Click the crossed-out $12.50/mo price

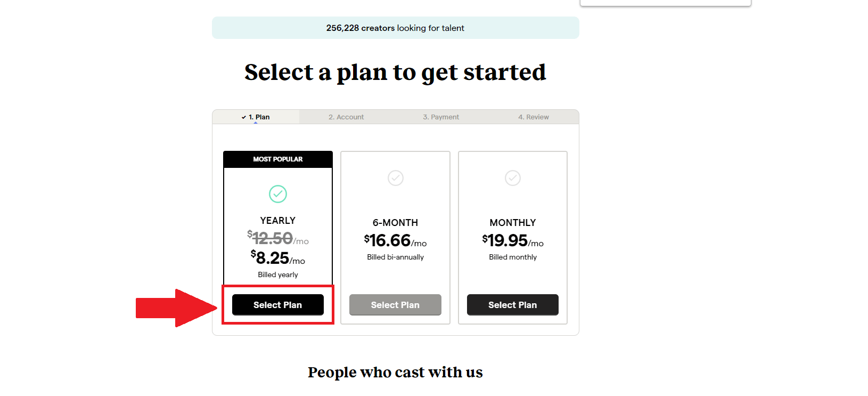277,238
